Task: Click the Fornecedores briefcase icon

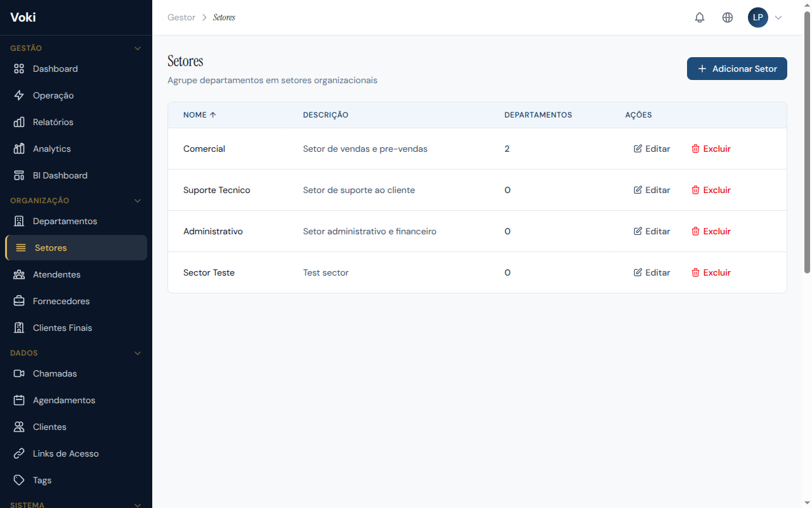Action: click(19, 301)
